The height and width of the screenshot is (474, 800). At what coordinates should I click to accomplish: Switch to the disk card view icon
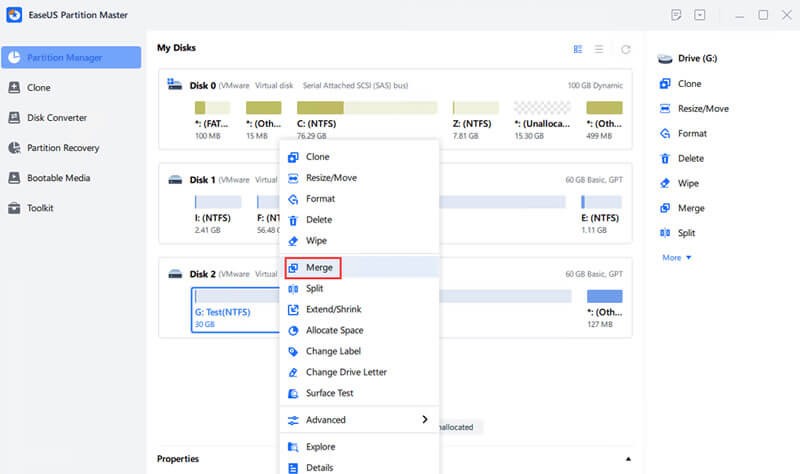click(578, 49)
